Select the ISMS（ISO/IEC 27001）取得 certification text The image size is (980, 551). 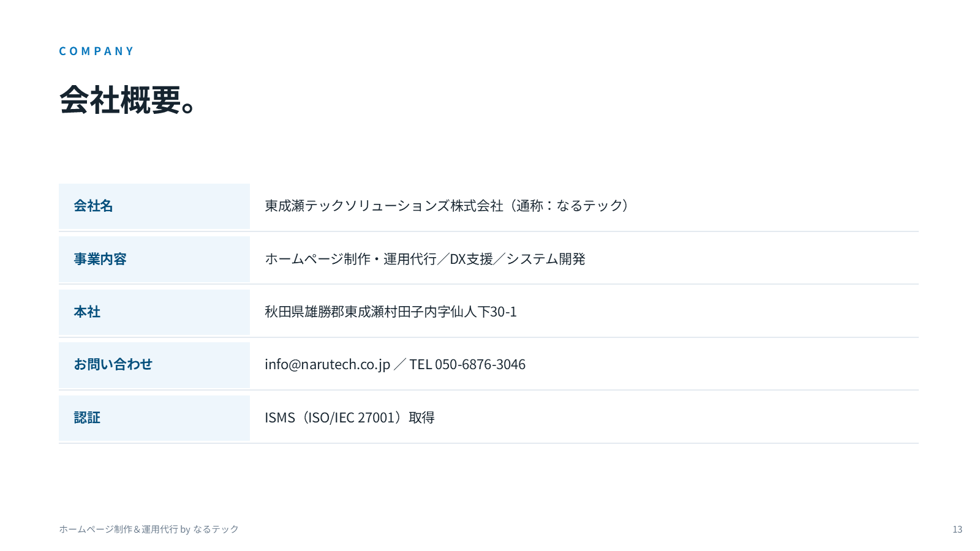pos(350,418)
